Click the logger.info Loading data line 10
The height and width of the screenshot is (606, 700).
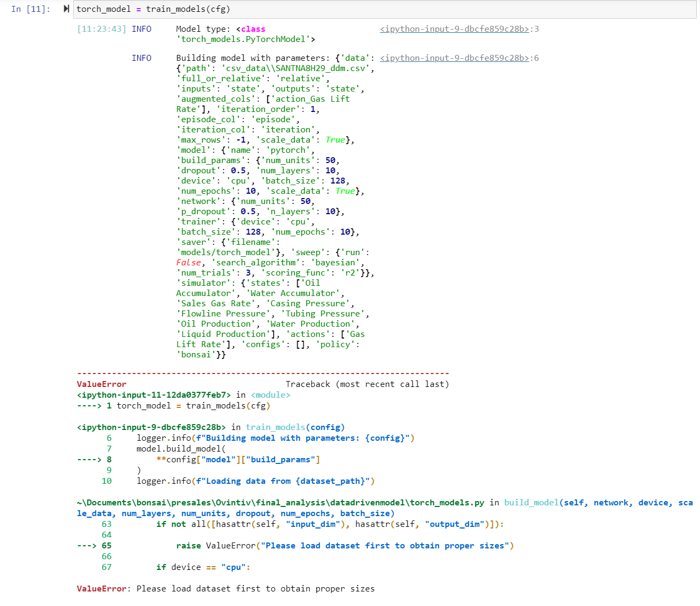[x=256, y=481]
